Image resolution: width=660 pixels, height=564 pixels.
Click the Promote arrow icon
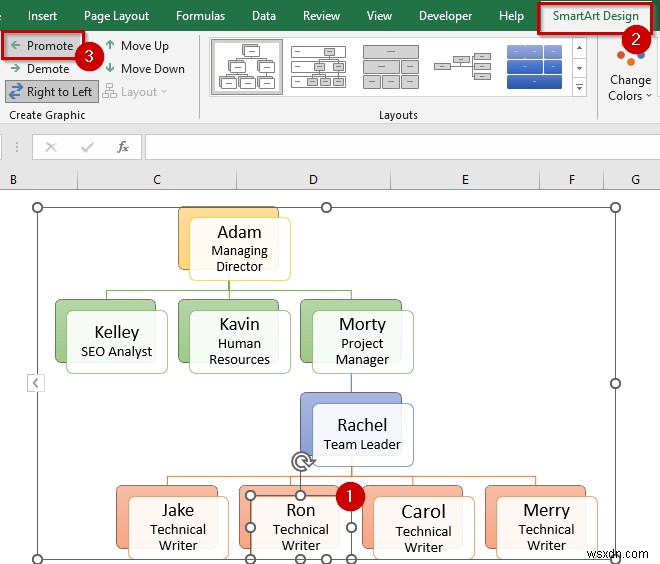(x=16, y=45)
